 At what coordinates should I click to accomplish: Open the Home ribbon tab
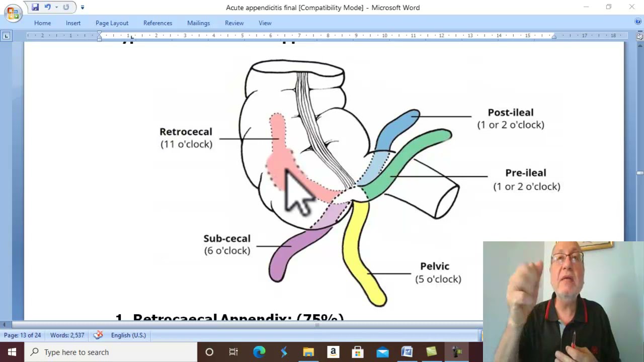click(x=42, y=23)
